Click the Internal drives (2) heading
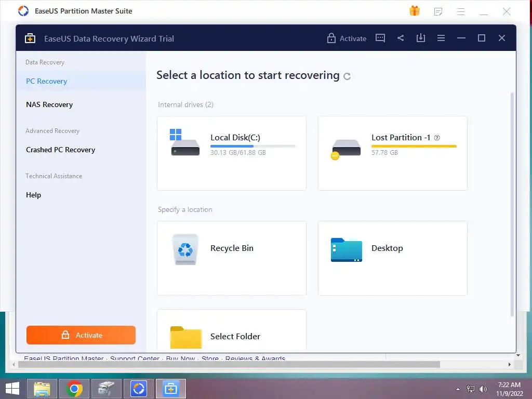Viewport: 532px width, 399px height. [x=185, y=104]
